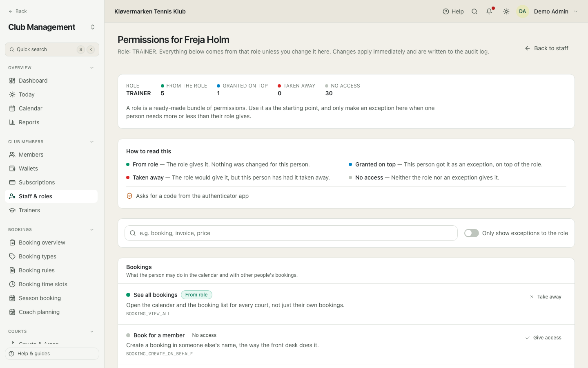Click the Dashboard grid icon
The width and height of the screenshot is (588, 368).
point(12,81)
